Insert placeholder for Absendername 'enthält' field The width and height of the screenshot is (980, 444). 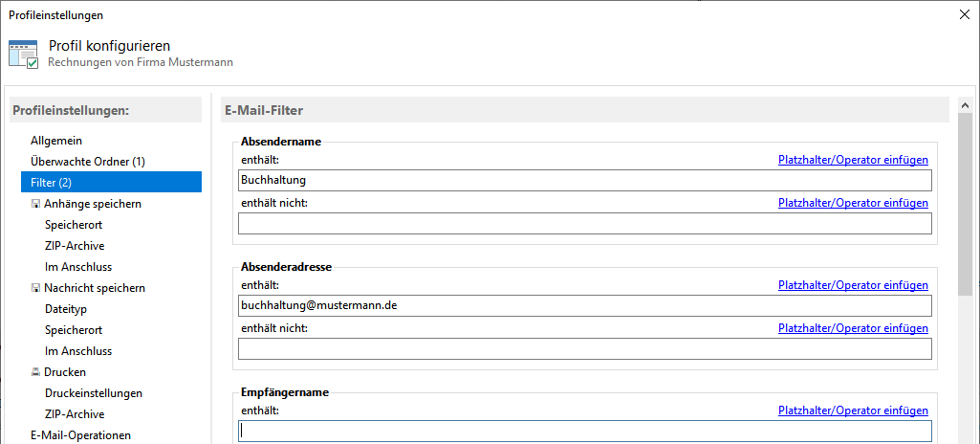(853, 160)
